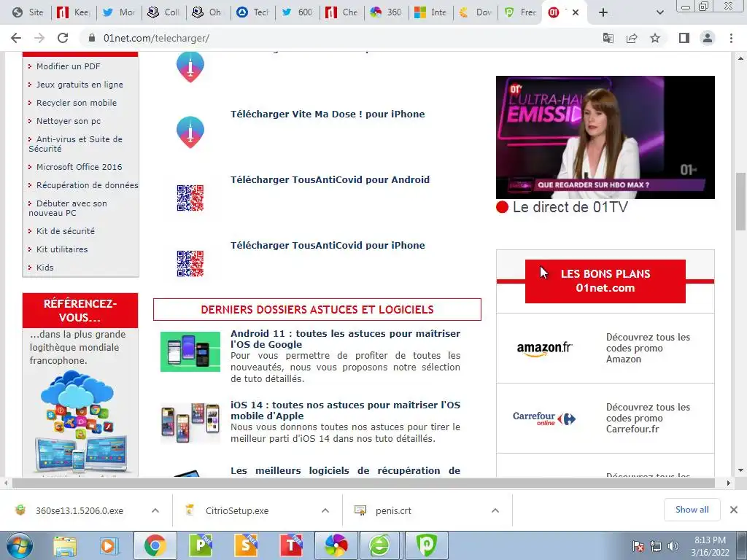Screen dimensions: 747x560
Task: Click the Vite Ma Dose iPhone app icon
Action: (190, 132)
